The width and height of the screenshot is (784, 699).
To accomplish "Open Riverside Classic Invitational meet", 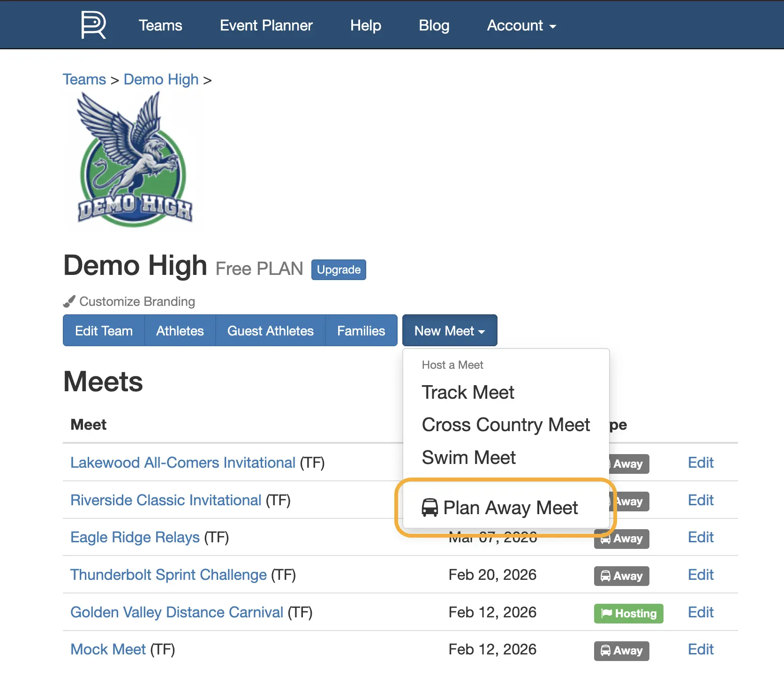I will [x=166, y=500].
